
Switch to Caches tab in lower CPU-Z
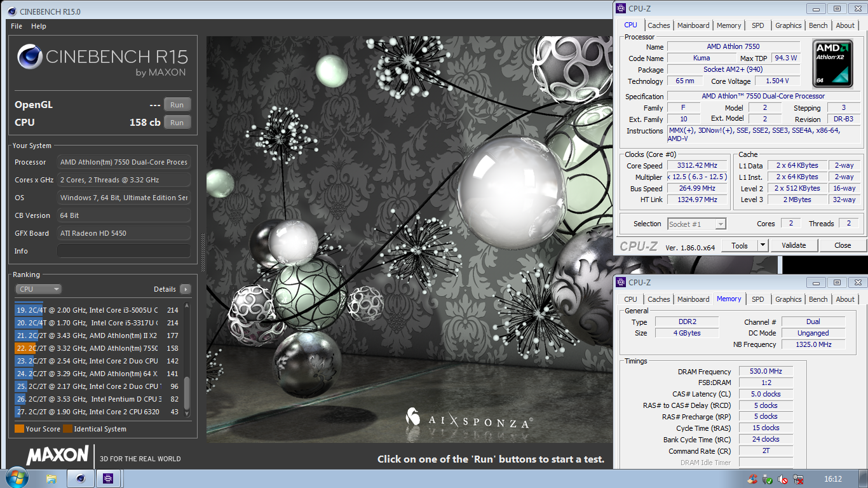(x=658, y=299)
